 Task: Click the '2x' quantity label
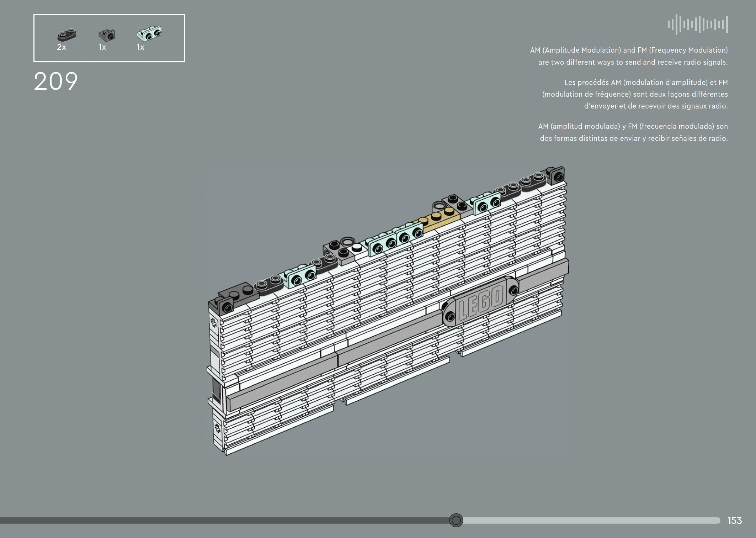tap(62, 47)
